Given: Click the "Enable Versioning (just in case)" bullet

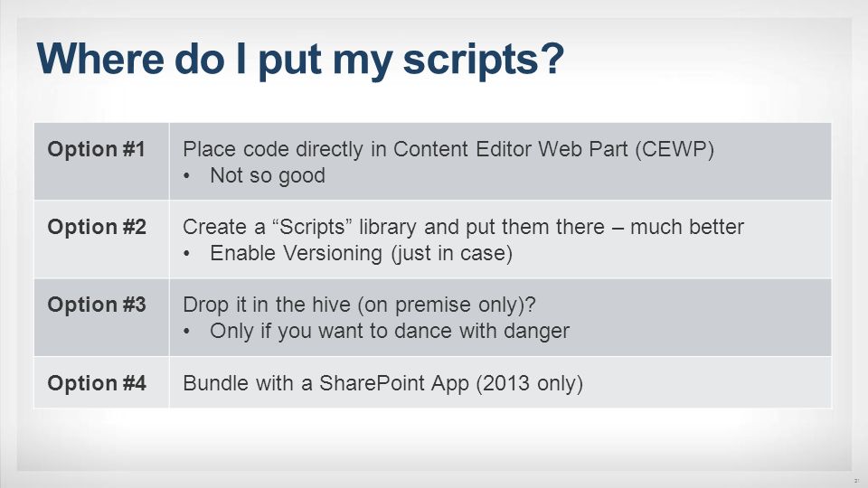Looking at the screenshot, I should point(361,253).
